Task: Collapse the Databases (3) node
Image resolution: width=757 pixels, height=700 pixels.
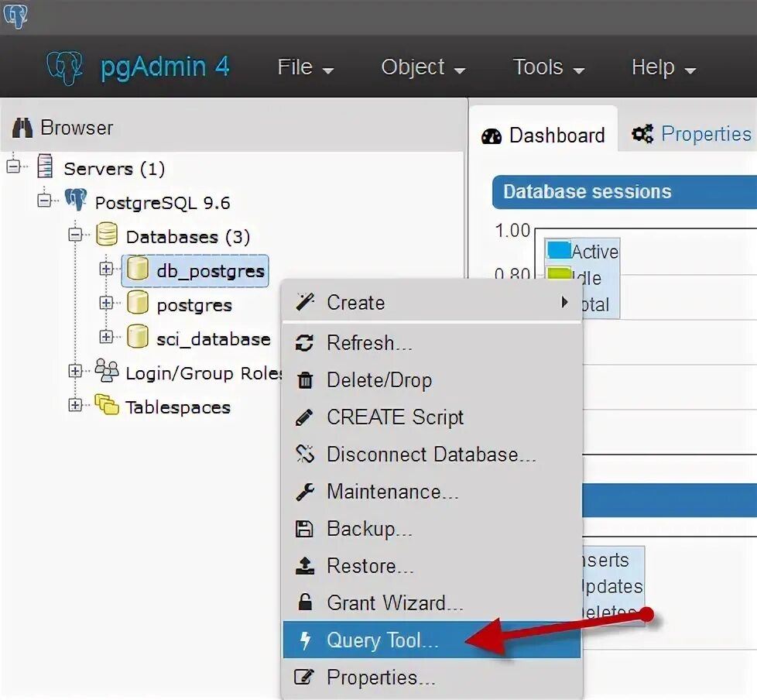Action: coord(75,235)
